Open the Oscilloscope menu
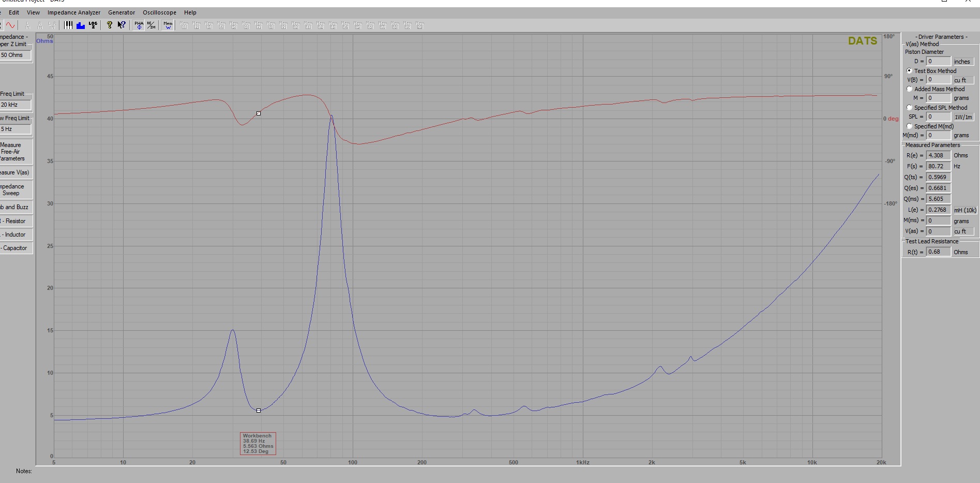This screenshot has width=980, height=483. pyautogui.click(x=159, y=12)
